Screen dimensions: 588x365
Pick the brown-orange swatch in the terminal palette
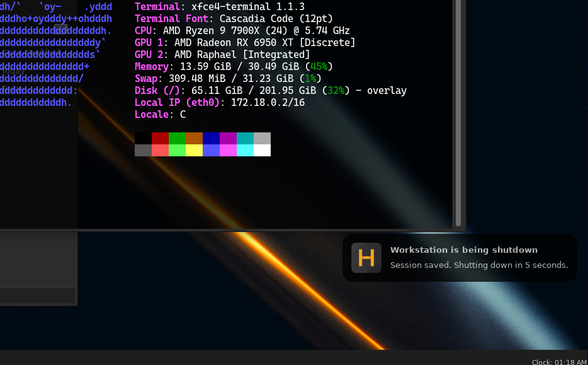pos(195,138)
